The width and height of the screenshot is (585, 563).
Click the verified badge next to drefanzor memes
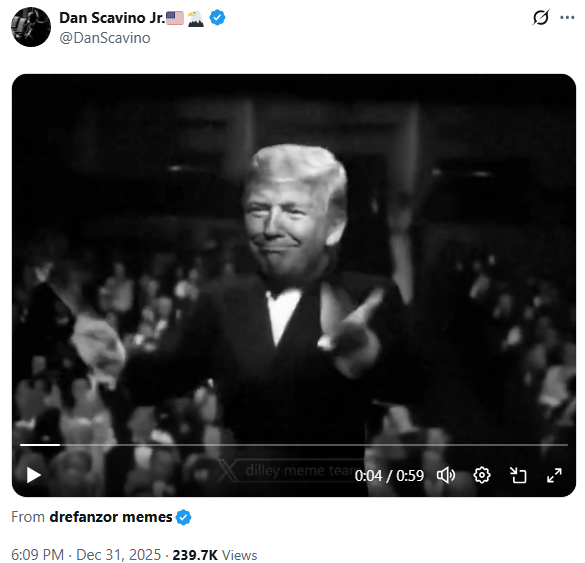click(x=184, y=517)
